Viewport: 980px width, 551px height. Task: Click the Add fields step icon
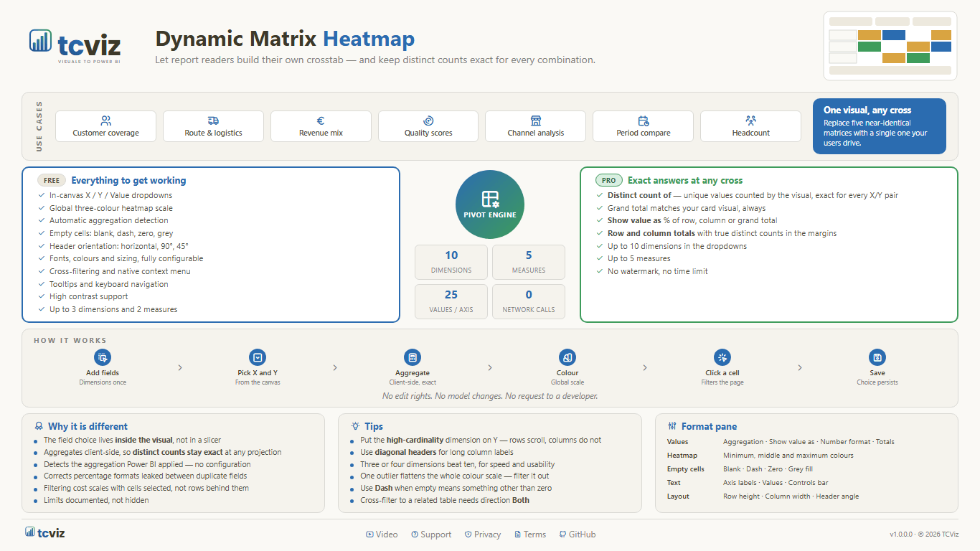[x=103, y=357]
